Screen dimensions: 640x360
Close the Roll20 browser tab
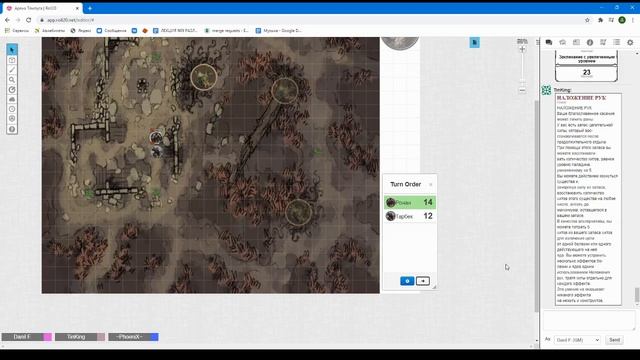pyautogui.click(x=77, y=8)
